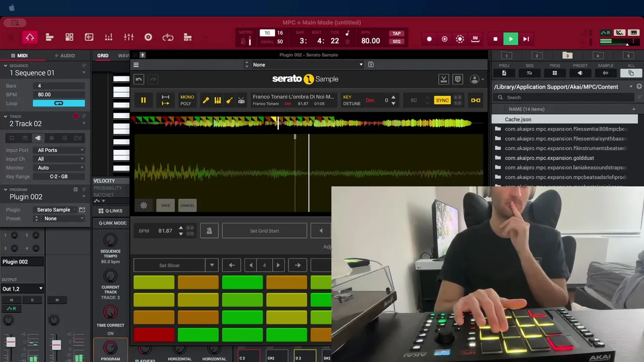Open the channel mixer faders icon
The height and width of the screenshot is (362, 644).
coord(129,37)
